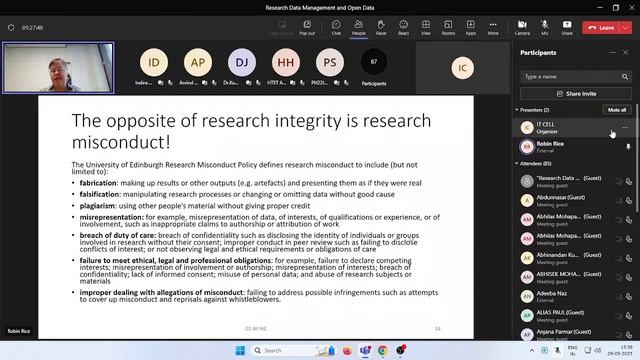Click the Share invite button
Image resolution: width=640 pixels, height=360 pixels.
click(576, 94)
